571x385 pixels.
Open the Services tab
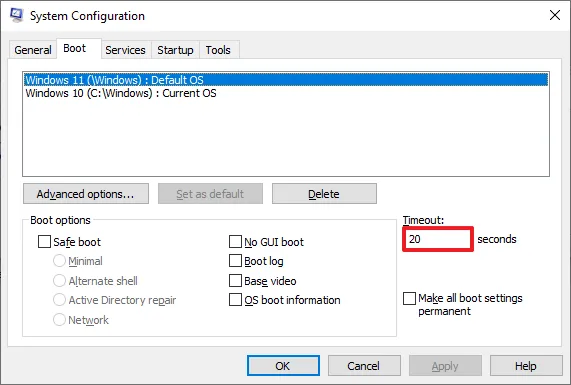coord(125,50)
